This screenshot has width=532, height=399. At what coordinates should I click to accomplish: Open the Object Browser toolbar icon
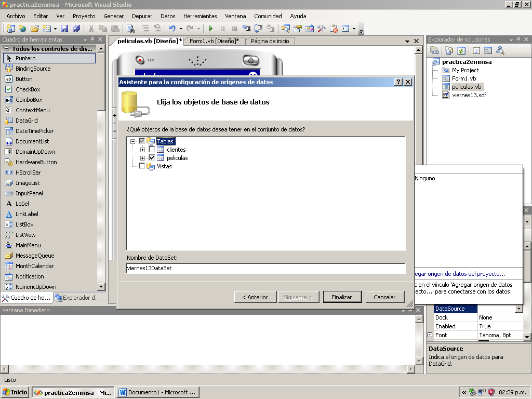pos(310,29)
